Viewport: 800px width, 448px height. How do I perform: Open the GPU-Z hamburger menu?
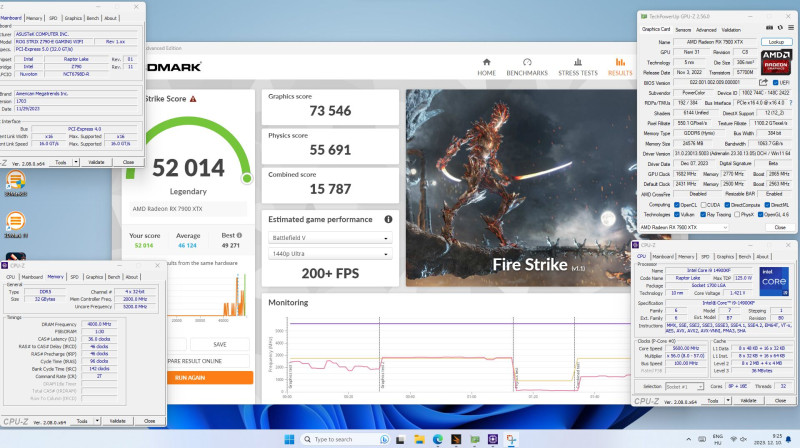point(791,28)
